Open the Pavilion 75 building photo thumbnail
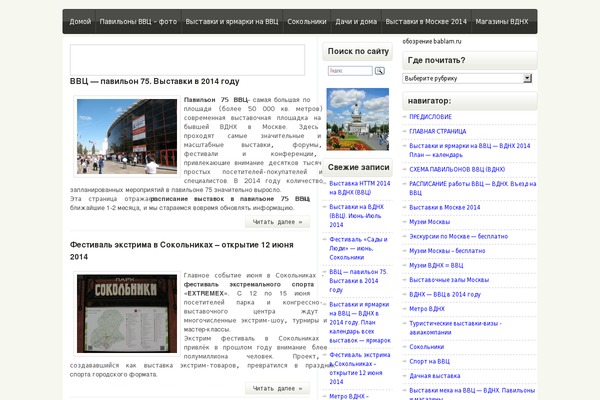The width and height of the screenshot is (600, 400). click(127, 136)
